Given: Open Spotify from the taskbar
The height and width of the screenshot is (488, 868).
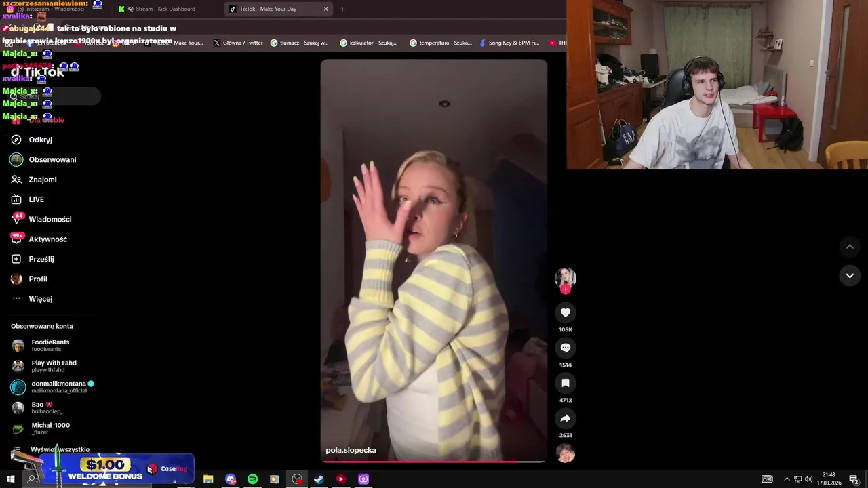Looking at the screenshot, I should point(252,479).
